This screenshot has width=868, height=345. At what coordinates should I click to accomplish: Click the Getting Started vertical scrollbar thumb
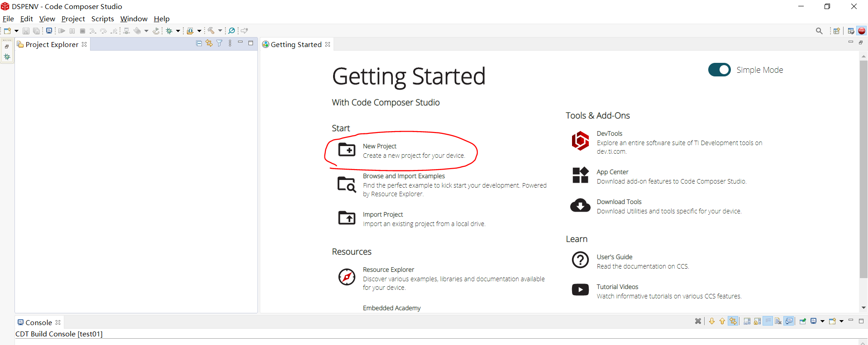click(x=863, y=169)
